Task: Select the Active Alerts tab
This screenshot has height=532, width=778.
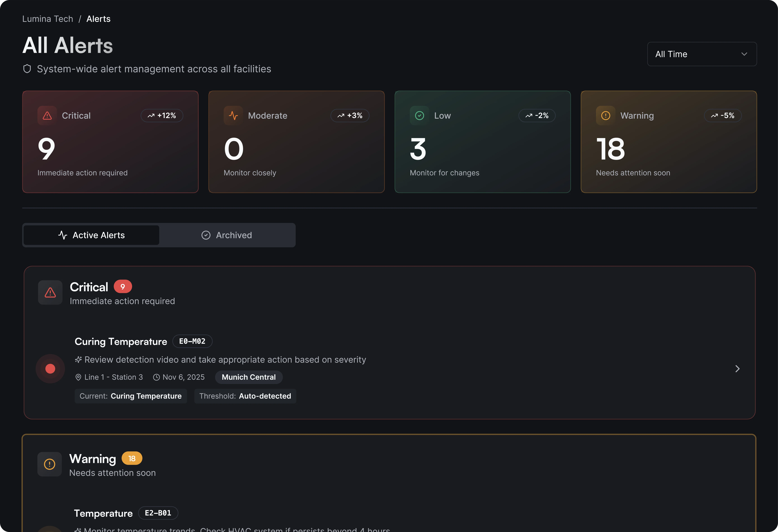Action: 91,235
